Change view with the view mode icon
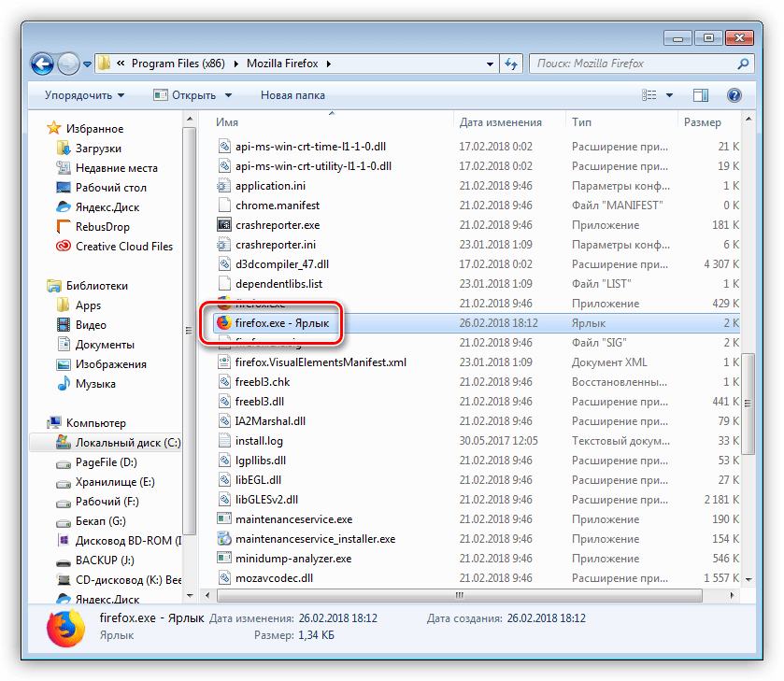The height and width of the screenshot is (681, 784). [x=649, y=95]
